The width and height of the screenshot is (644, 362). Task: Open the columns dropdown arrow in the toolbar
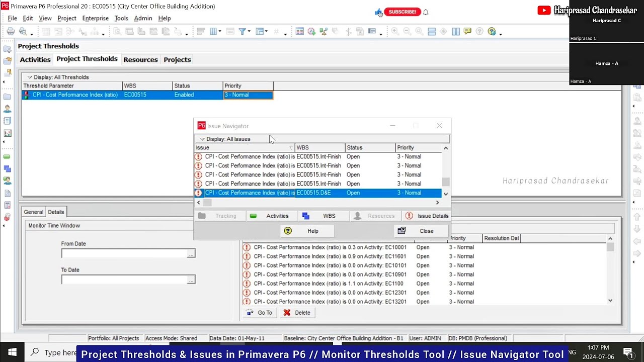[220, 32]
